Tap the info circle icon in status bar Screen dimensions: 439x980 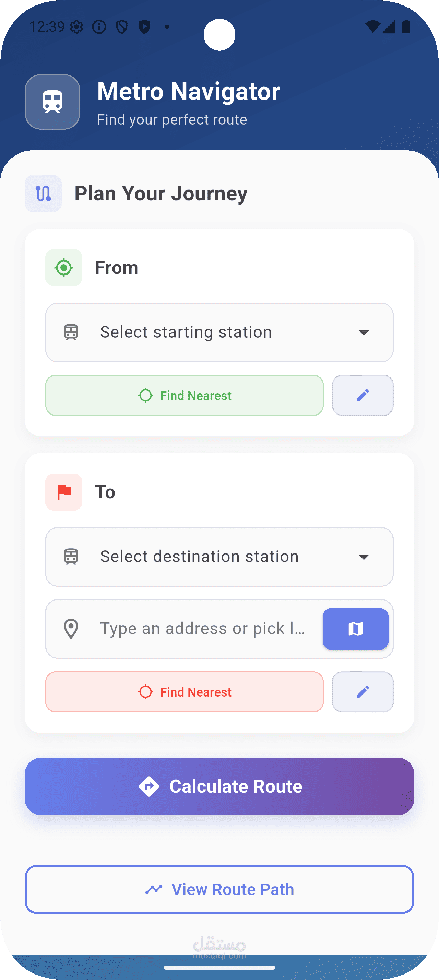pos(99,27)
